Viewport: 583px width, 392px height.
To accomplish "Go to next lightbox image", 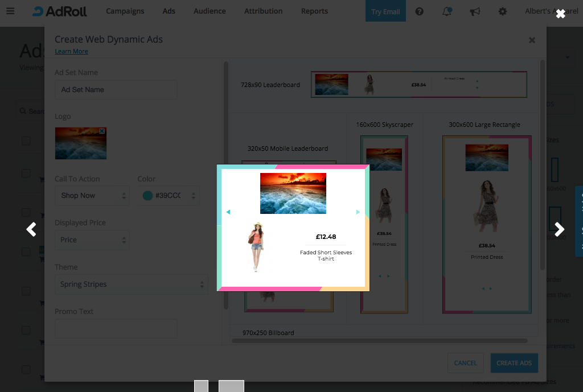I will [559, 229].
